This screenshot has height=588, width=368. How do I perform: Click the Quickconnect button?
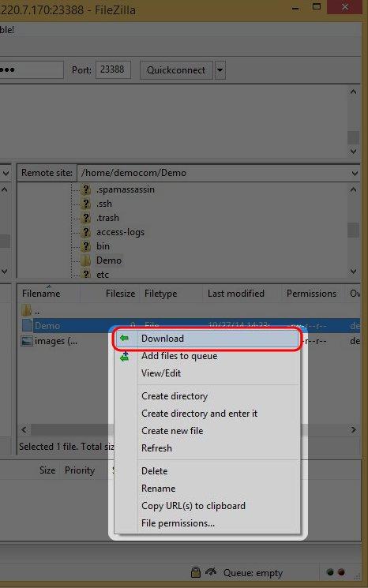click(x=176, y=70)
